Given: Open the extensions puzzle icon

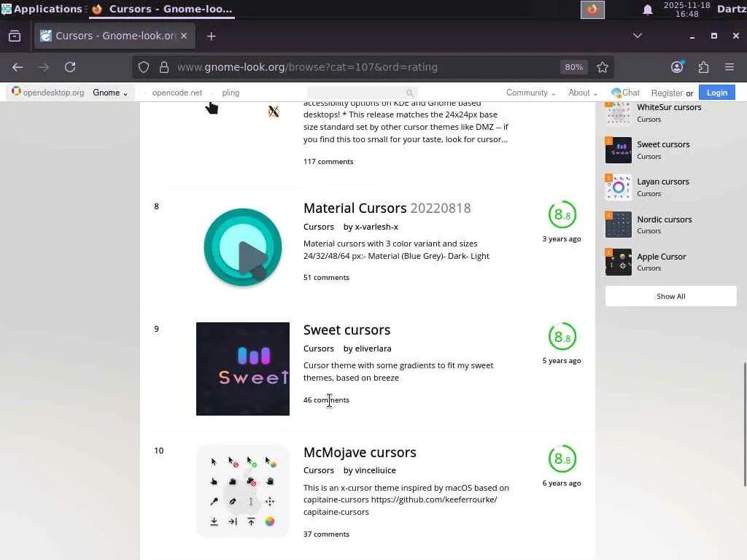Looking at the screenshot, I should click(x=704, y=67).
